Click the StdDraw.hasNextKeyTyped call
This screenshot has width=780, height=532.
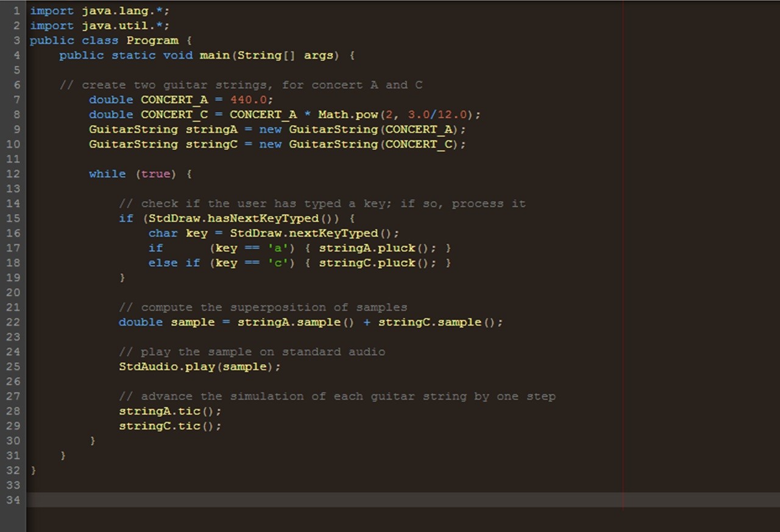[234, 218]
